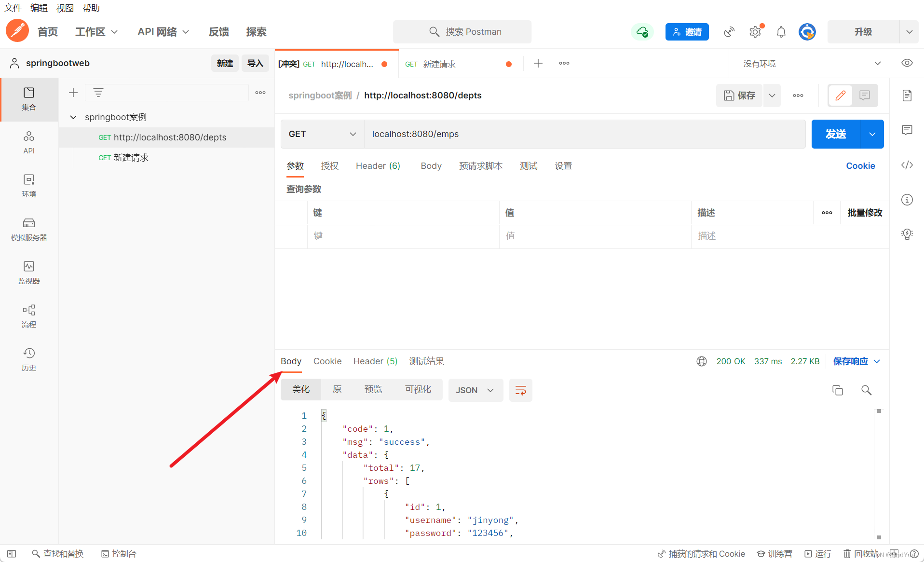Open the capture requests satellite icon
Viewport: 924px width, 562px height.
[x=729, y=32]
